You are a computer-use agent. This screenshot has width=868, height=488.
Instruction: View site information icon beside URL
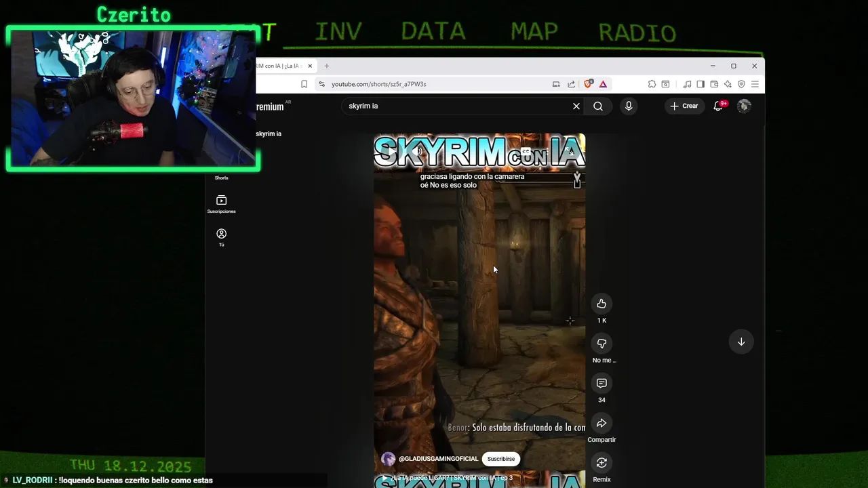pos(322,84)
